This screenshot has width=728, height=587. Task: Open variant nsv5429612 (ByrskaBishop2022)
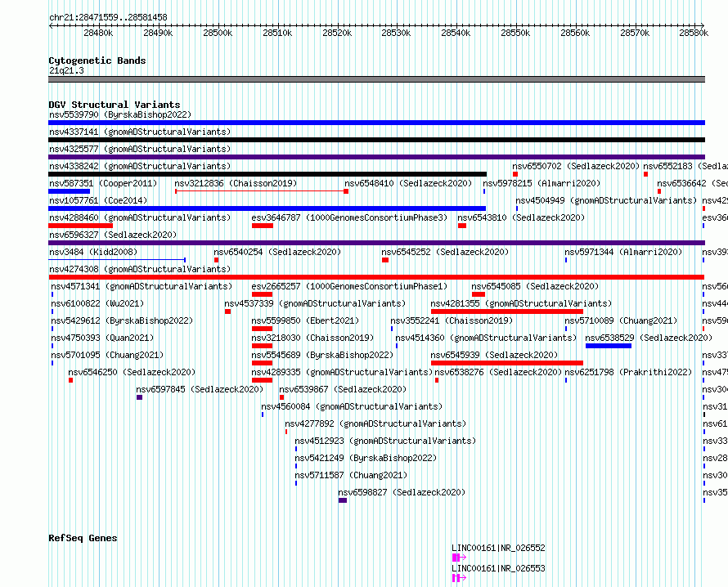[x=122, y=320]
